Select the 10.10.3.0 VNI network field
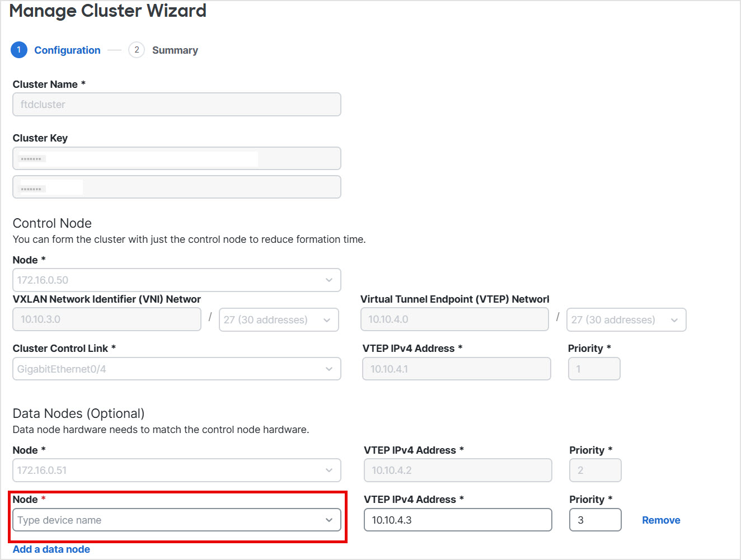The width and height of the screenshot is (741, 560). [106, 319]
